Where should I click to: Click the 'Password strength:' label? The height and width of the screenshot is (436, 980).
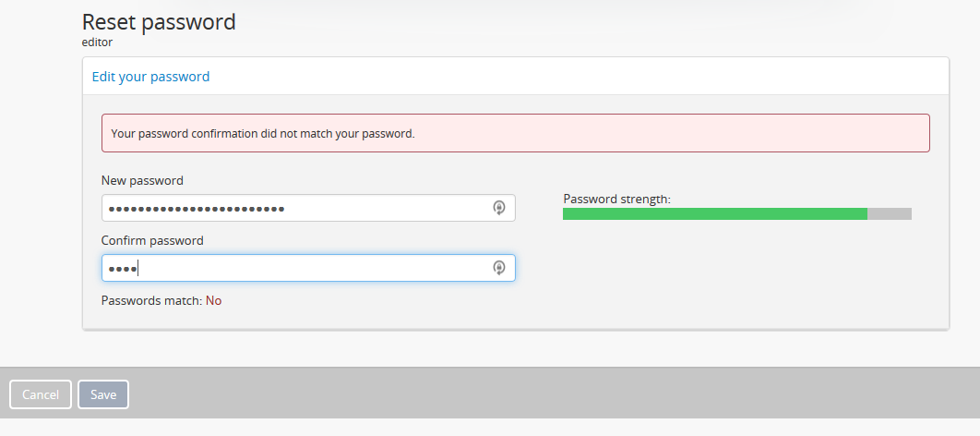(x=616, y=199)
